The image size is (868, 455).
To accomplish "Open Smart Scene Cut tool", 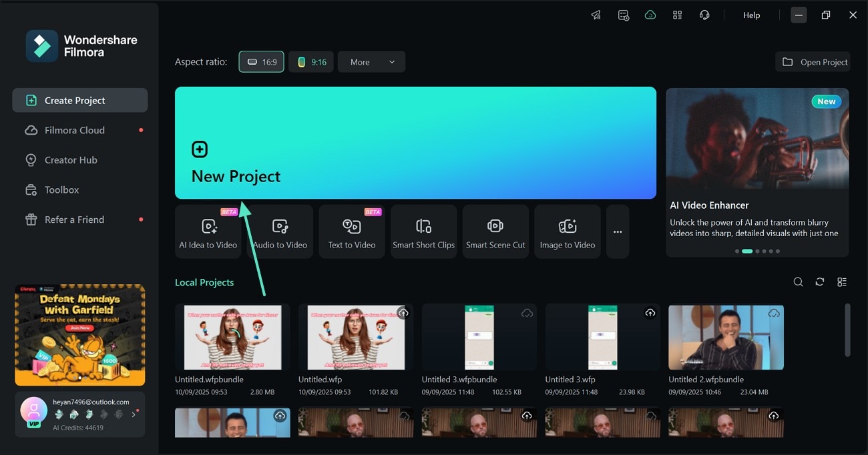I will 495,232.
